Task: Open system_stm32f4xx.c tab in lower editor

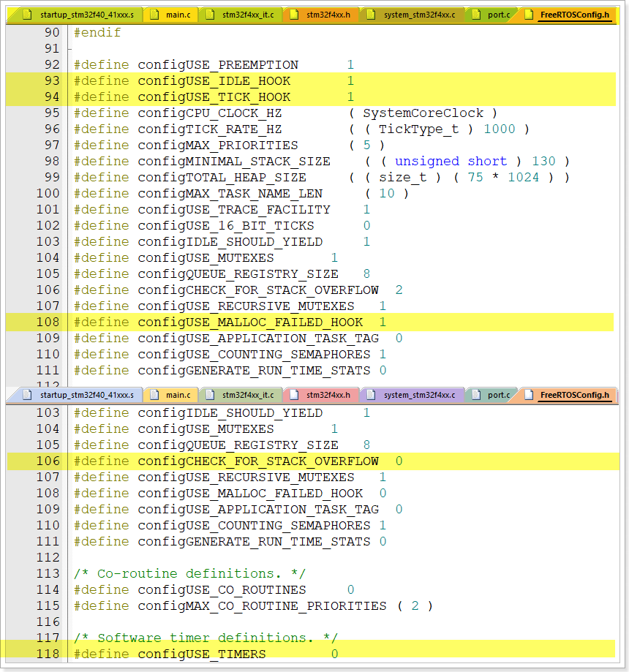Action: point(413,395)
